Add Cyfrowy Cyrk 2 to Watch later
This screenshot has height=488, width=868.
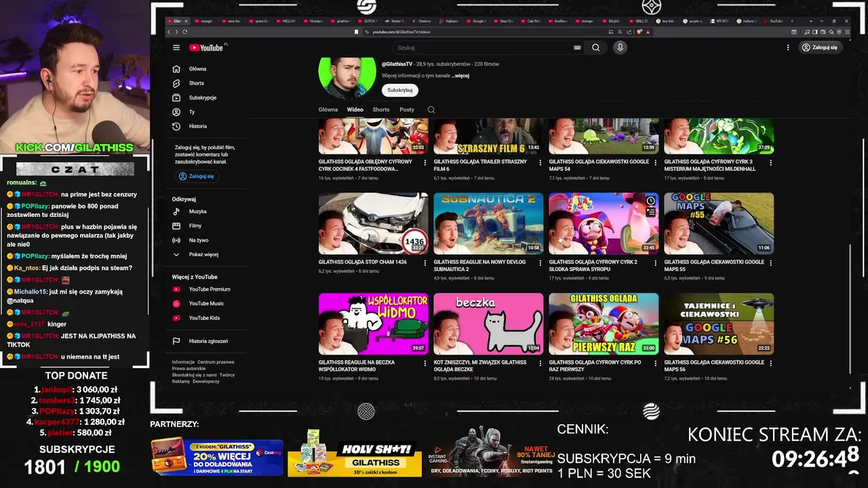coord(650,201)
